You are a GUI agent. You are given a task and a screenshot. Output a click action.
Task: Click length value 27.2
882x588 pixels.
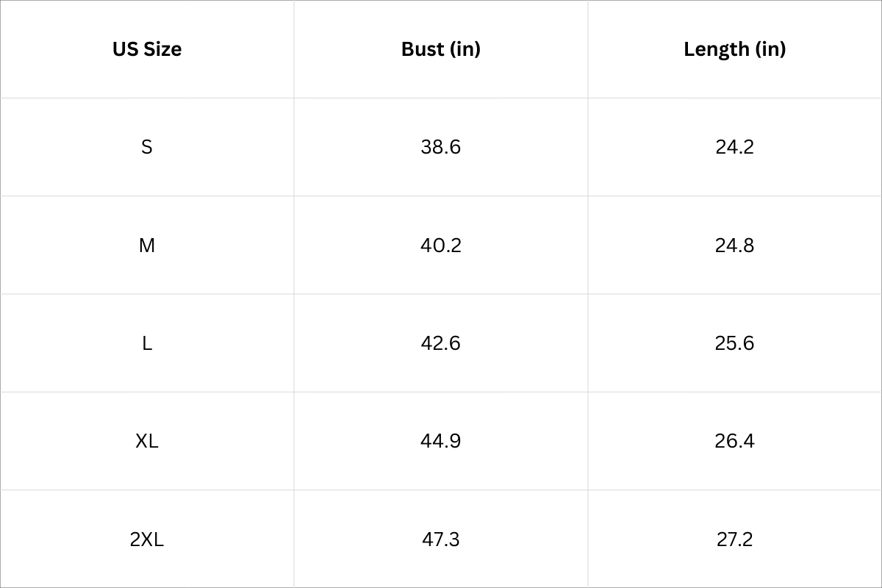(x=734, y=539)
